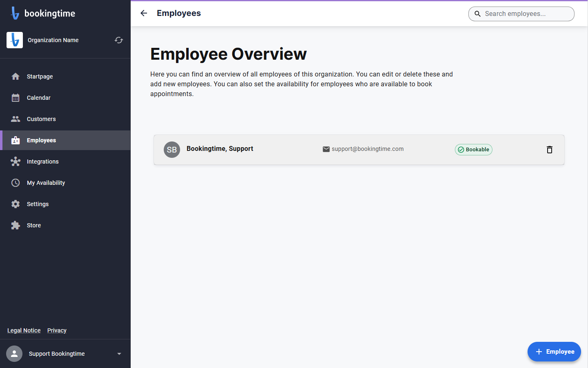
Task: Open Integrations hub icon
Action: click(x=16, y=162)
